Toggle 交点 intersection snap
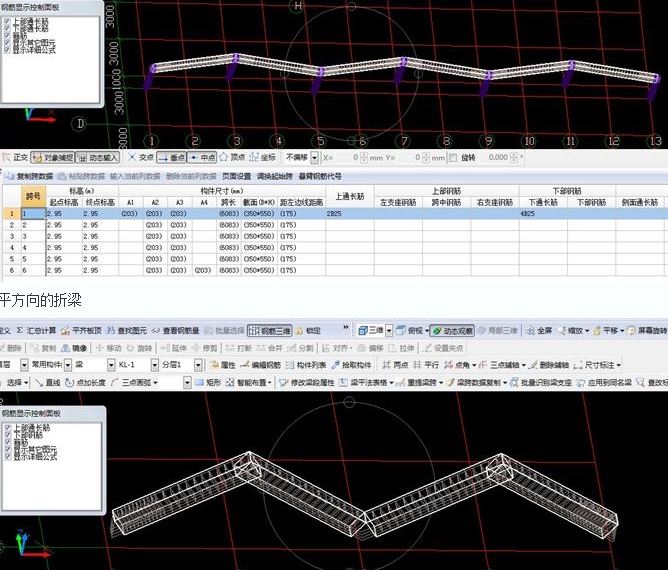 click(141, 158)
